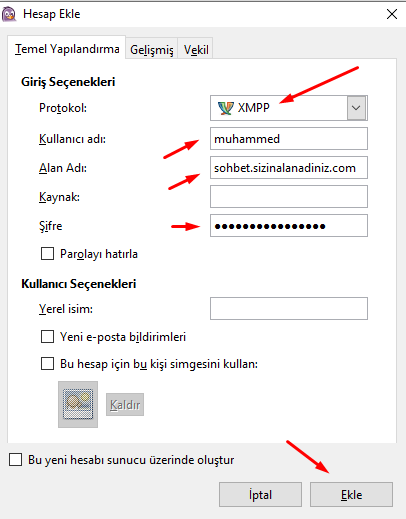
Task: Click the İptal button
Action: pos(260,494)
